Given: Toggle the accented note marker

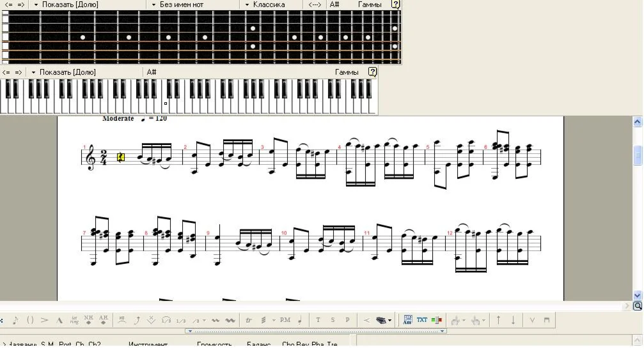Looking at the screenshot, I should [x=44, y=320].
